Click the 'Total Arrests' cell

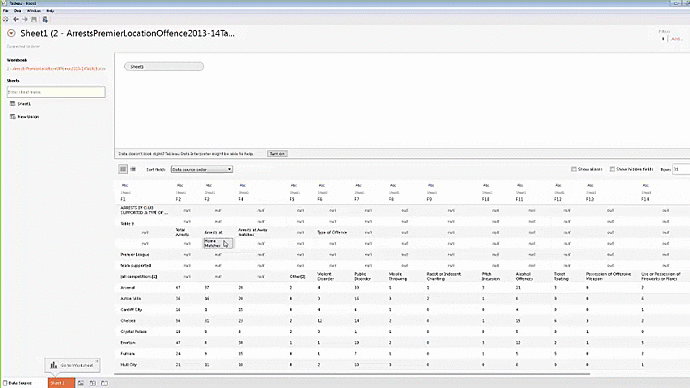tap(182, 232)
